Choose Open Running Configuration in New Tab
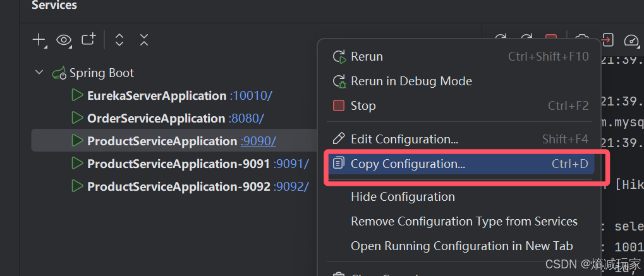The width and height of the screenshot is (644, 276). tap(460, 246)
